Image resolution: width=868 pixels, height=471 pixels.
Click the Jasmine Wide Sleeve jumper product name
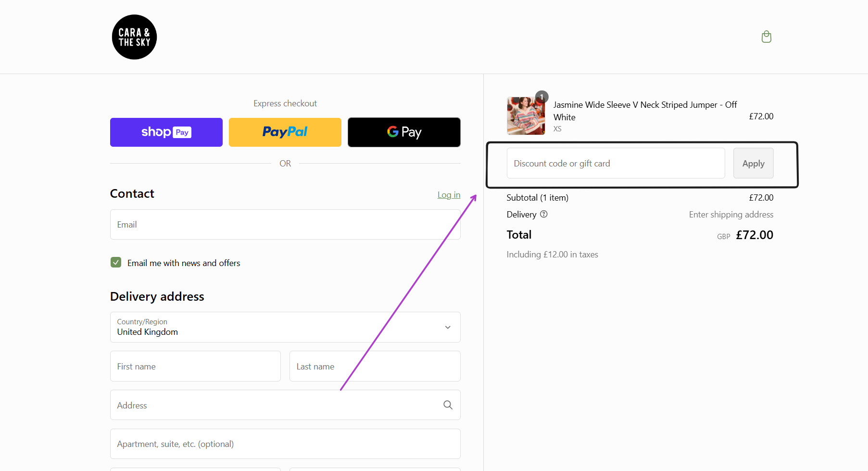(x=645, y=111)
